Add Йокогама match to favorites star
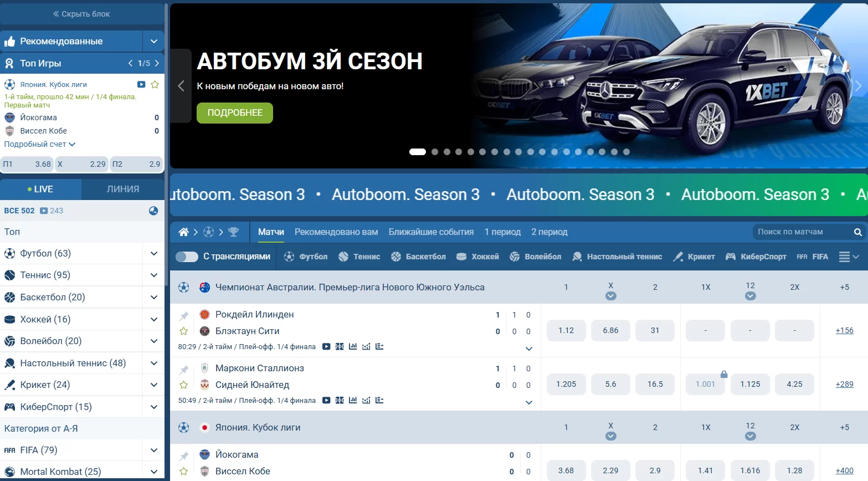 pos(184,472)
